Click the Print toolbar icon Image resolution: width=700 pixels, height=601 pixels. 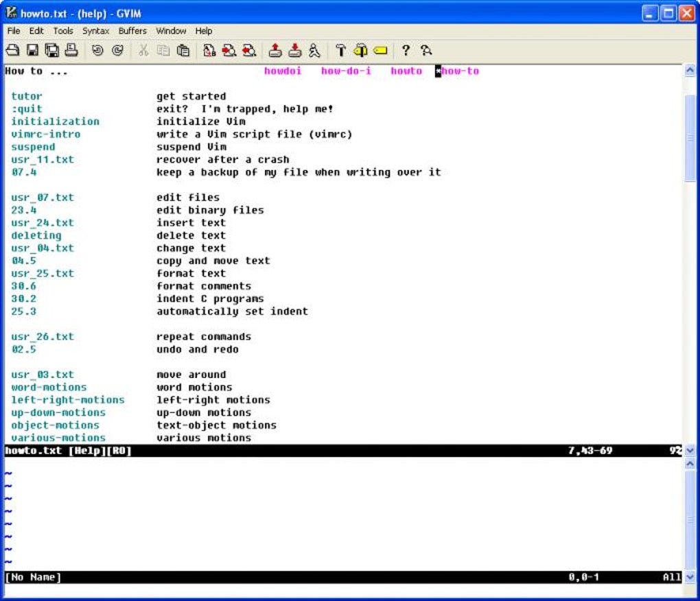coord(71,50)
